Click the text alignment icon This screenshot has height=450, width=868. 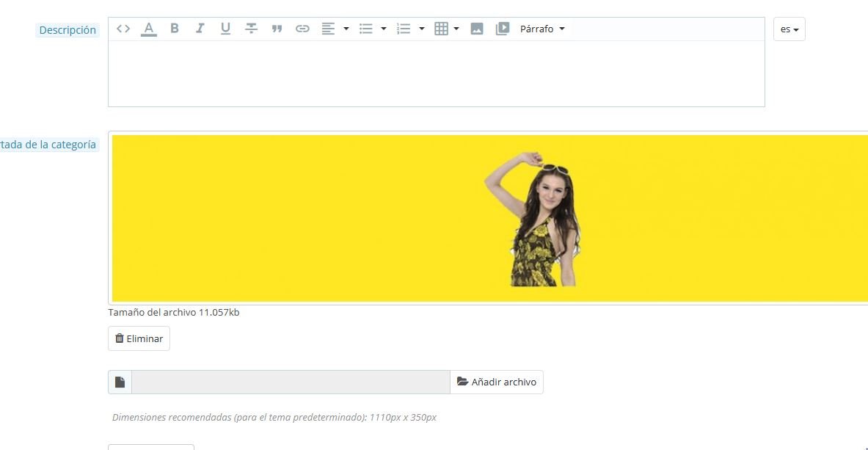(328, 29)
